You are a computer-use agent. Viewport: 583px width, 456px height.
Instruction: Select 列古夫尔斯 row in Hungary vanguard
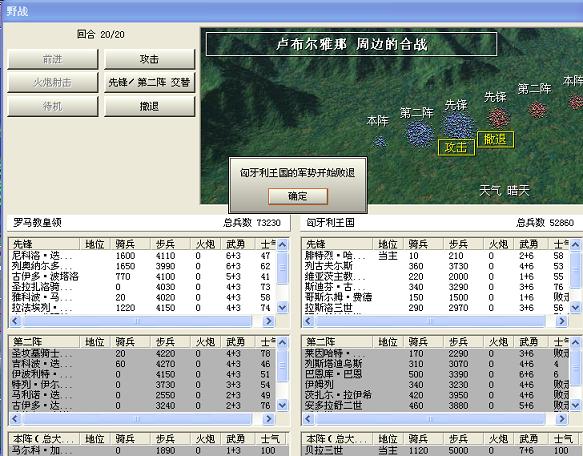[x=435, y=266]
